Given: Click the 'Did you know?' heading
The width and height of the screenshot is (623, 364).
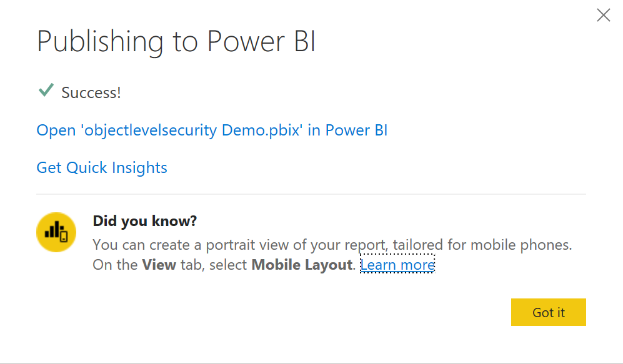Looking at the screenshot, I should [144, 221].
